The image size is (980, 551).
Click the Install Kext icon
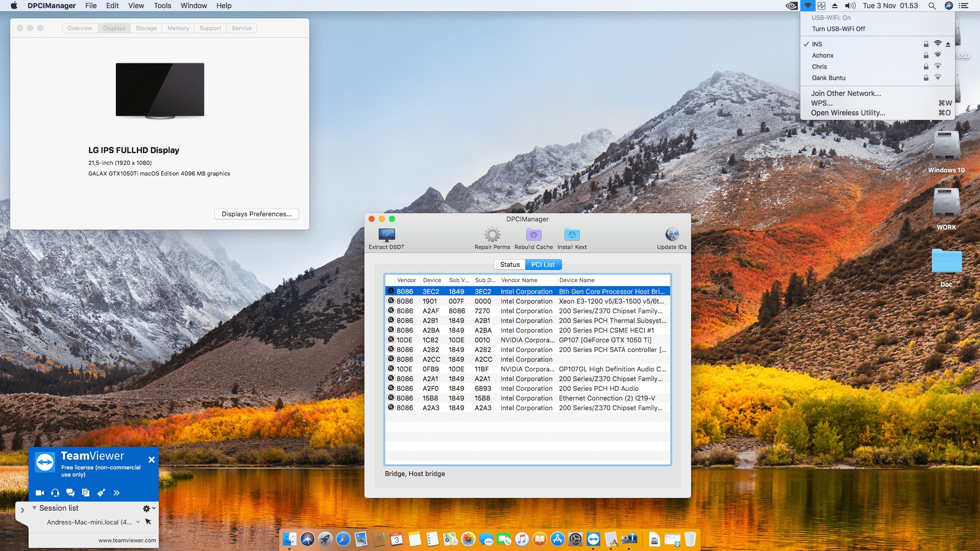coord(572,235)
